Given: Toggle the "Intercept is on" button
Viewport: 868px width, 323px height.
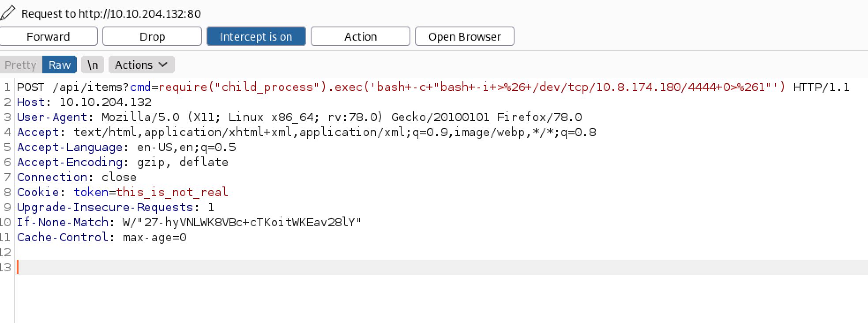Looking at the screenshot, I should pyautogui.click(x=256, y=37).
